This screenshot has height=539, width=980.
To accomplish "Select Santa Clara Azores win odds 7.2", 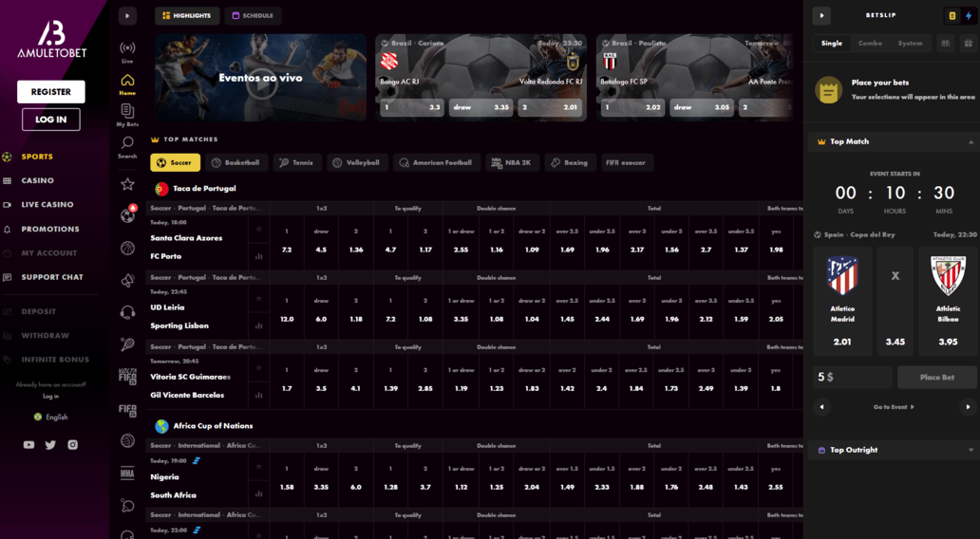I will tap(287, 242).
